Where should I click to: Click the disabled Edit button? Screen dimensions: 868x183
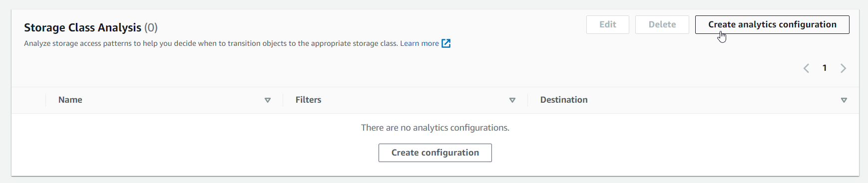(x=608, y=24)
